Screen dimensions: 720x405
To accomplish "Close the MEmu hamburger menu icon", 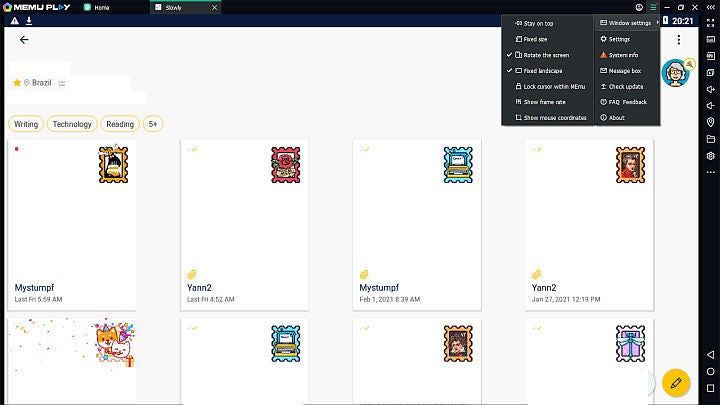I will (653, 7).
